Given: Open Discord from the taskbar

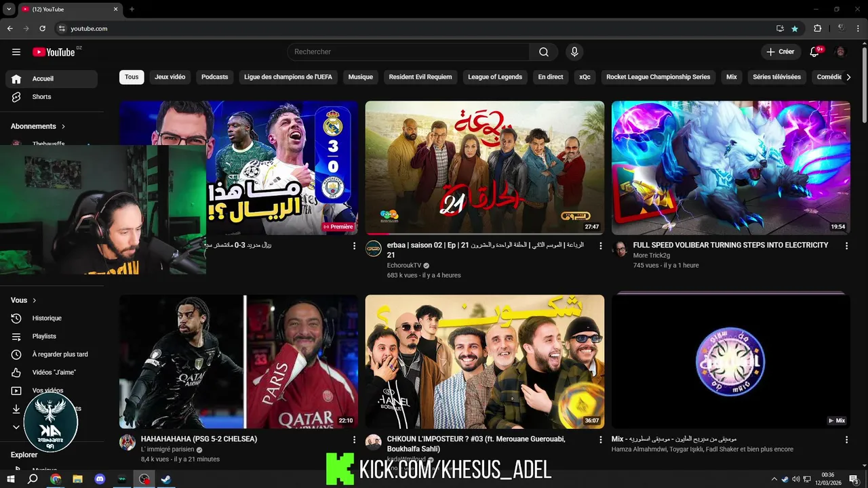Looking at the screenshot, I should 100,479.
